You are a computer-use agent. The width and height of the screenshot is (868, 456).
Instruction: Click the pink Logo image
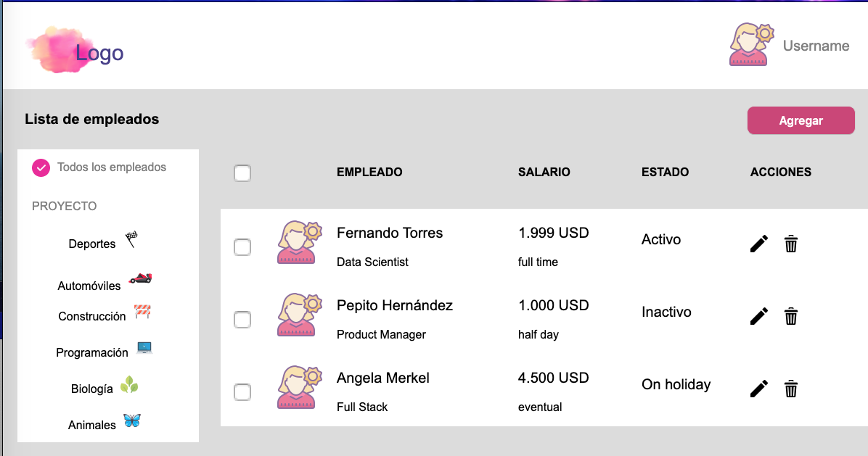click(62, 49)
